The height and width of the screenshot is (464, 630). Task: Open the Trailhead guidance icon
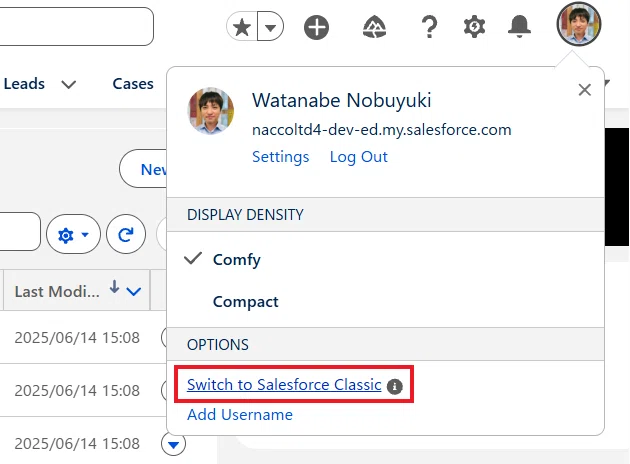pyautogui.click(x=374, y=27)
